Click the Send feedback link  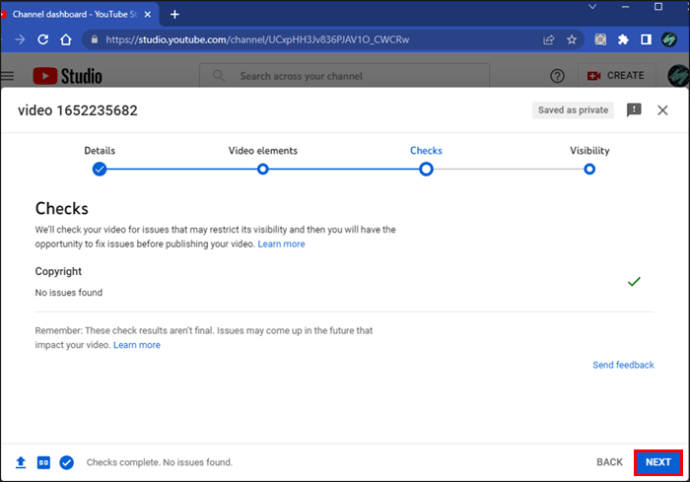[623, 365]
